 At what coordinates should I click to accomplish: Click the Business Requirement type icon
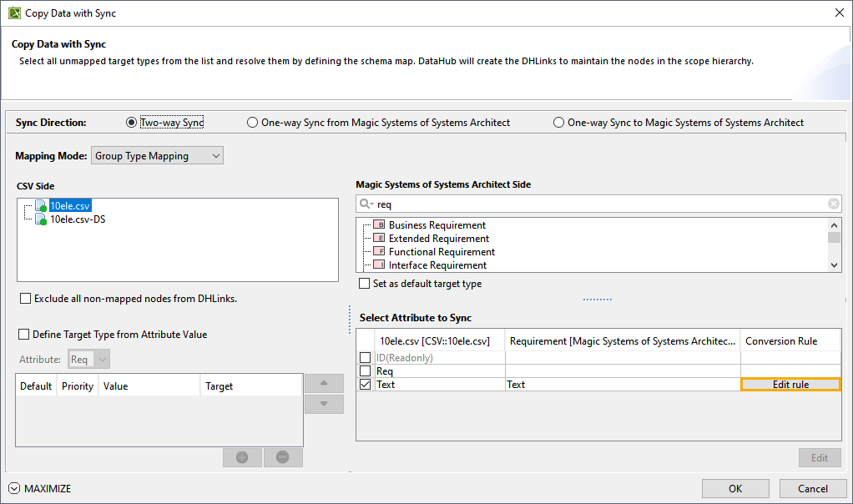click(378, 225)
